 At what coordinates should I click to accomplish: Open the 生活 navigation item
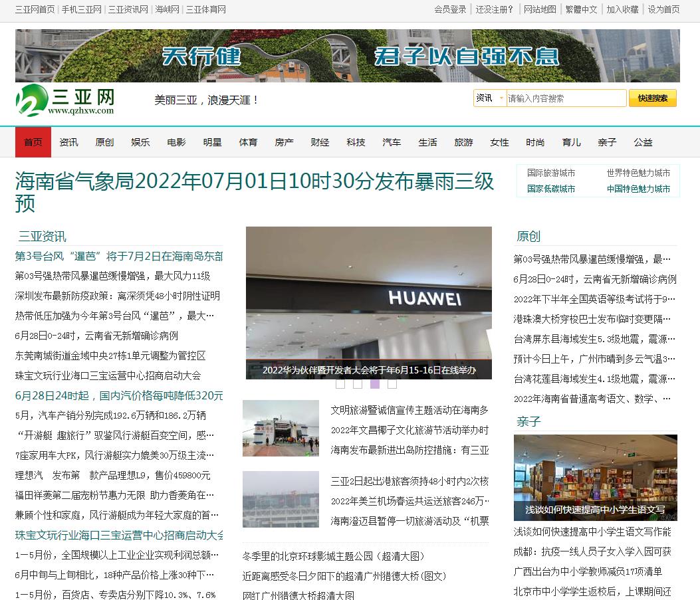click(427, 142)
